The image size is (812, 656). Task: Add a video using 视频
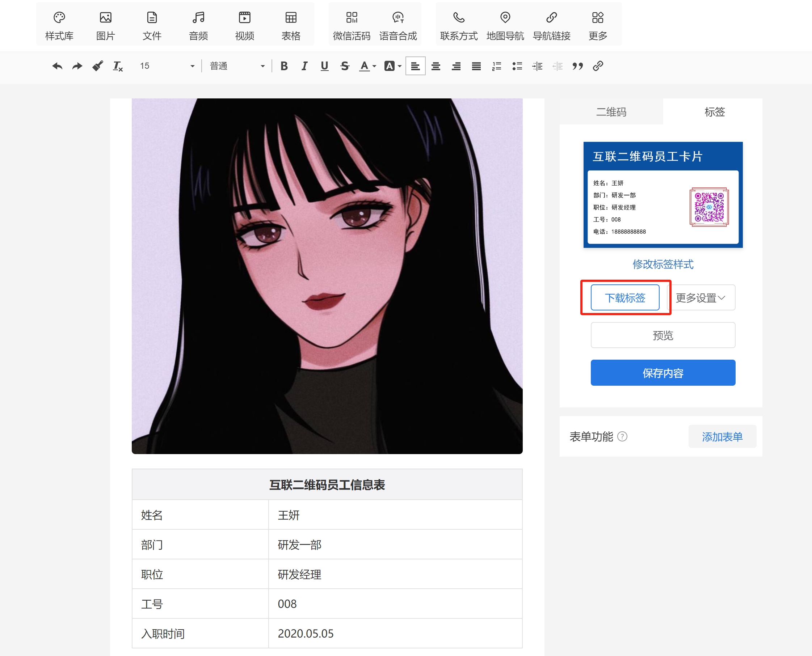[x=245, y=26]
